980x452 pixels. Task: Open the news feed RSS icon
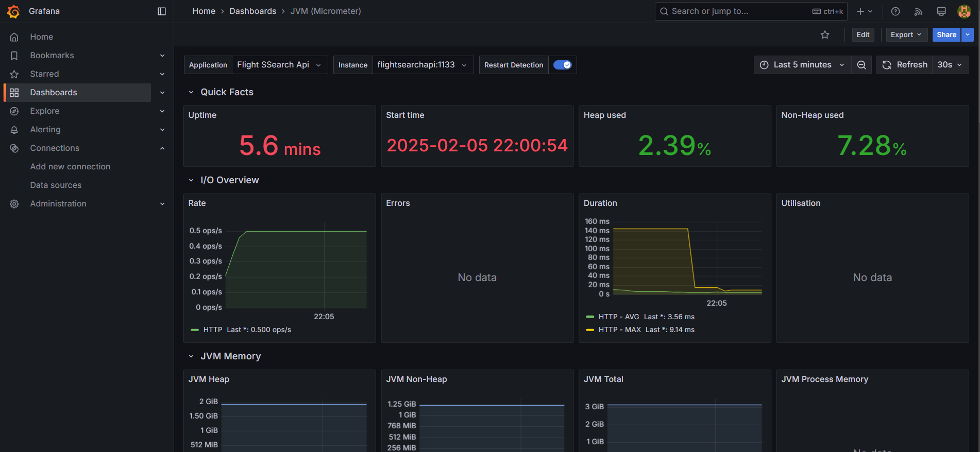918,11
